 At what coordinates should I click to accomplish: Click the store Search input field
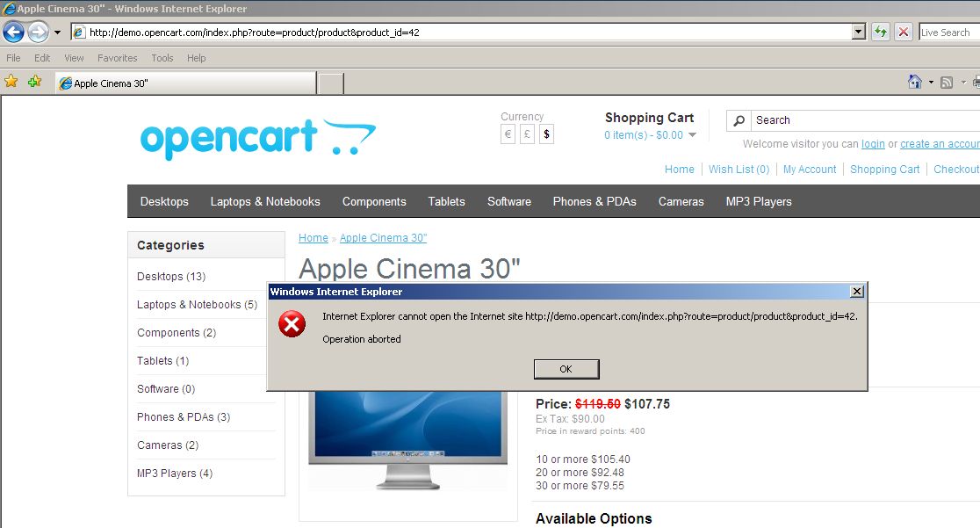point(866,120)
